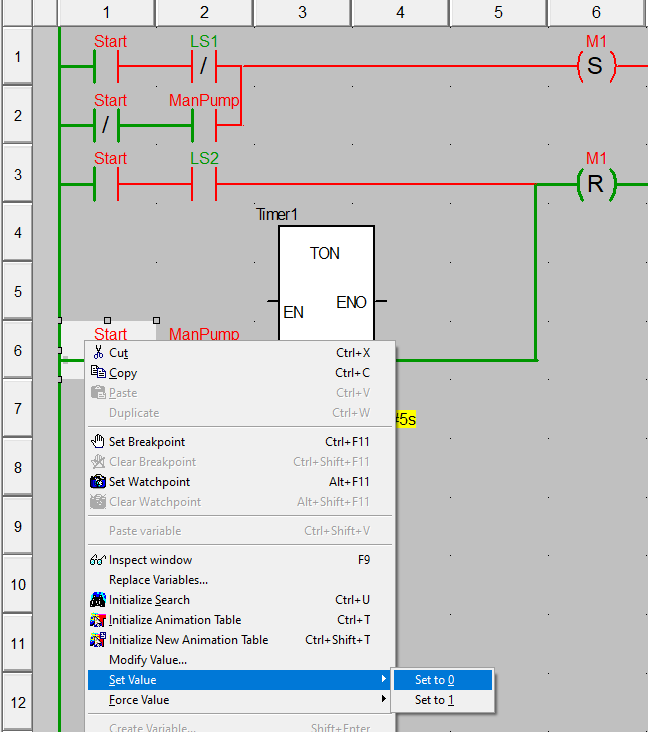Set Breakpoint on selected contact
Image resolution: width=648 pixels, height=732 pixels.
(x=147, y=442)
